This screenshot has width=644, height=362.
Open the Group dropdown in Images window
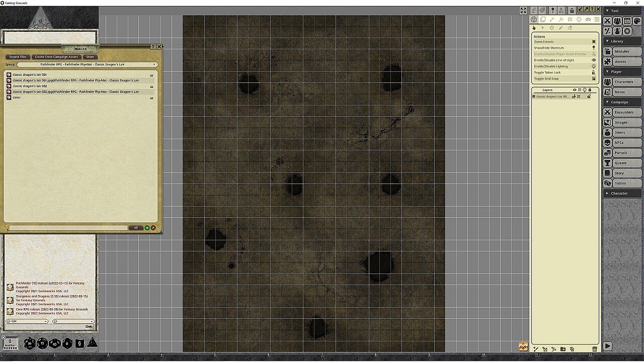[x=88, y=64]
